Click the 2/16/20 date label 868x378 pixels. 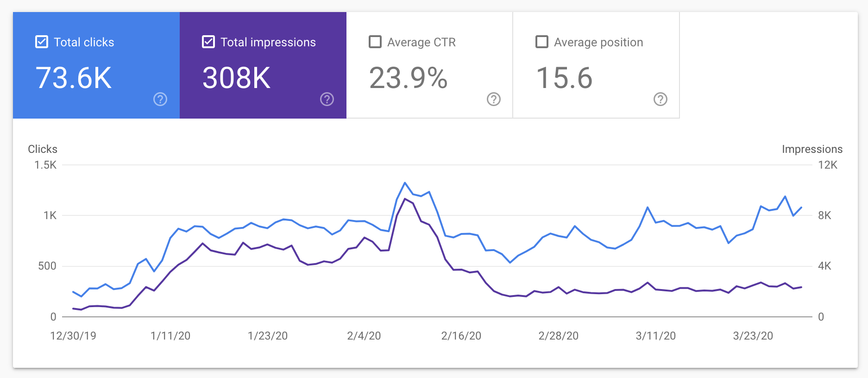pyautogui.click(x=461, y=336)
